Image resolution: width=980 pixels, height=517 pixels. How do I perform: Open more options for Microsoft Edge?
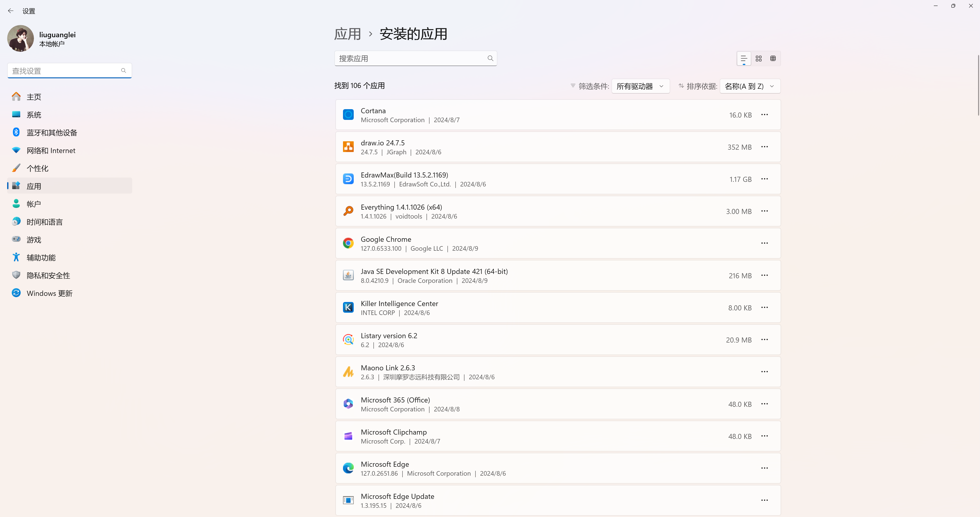764,468
